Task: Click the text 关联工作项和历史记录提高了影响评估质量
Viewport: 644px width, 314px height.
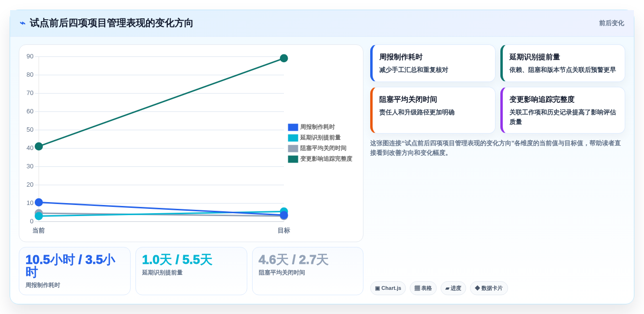Action: coord(563,117)
